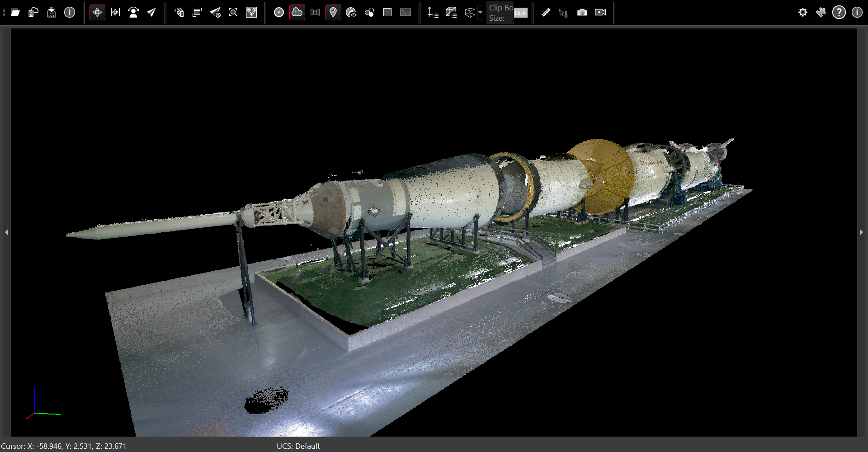Select the ruler measure tool

coord(546,12)
